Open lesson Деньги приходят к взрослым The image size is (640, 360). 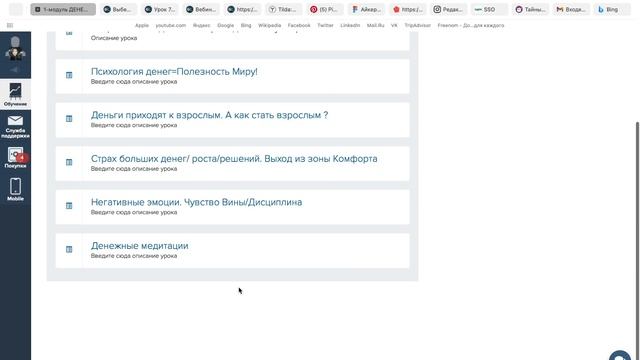tap(209, 115)
